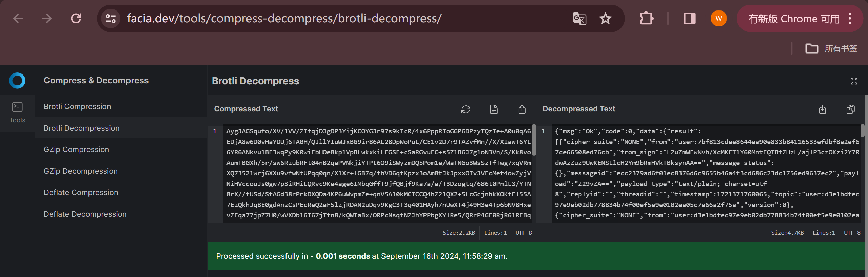Click the refresh/swap icon above Compressed Text
Viewport: 868px width, 277px height.
click(x=466, y=109)
